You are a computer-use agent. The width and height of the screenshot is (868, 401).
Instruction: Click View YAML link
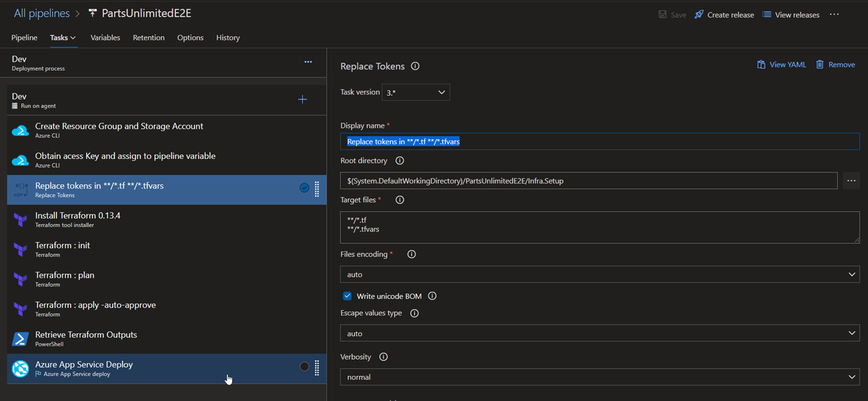781,65
